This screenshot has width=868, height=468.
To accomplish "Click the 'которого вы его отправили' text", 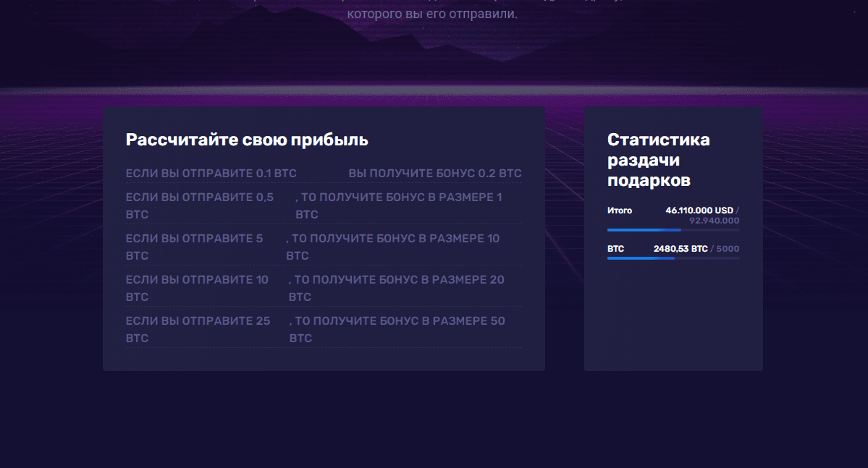I will [x=432, y=14].
